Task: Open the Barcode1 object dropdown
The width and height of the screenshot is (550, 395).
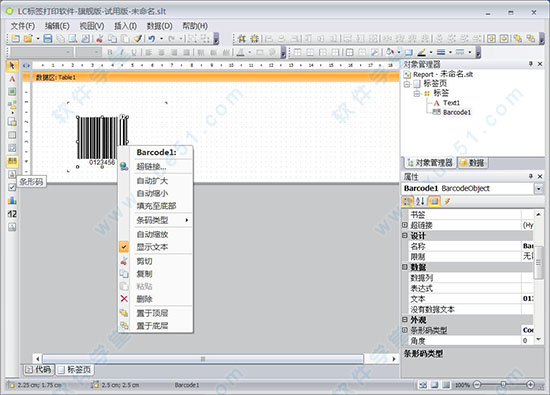Action: pos(538,189)
